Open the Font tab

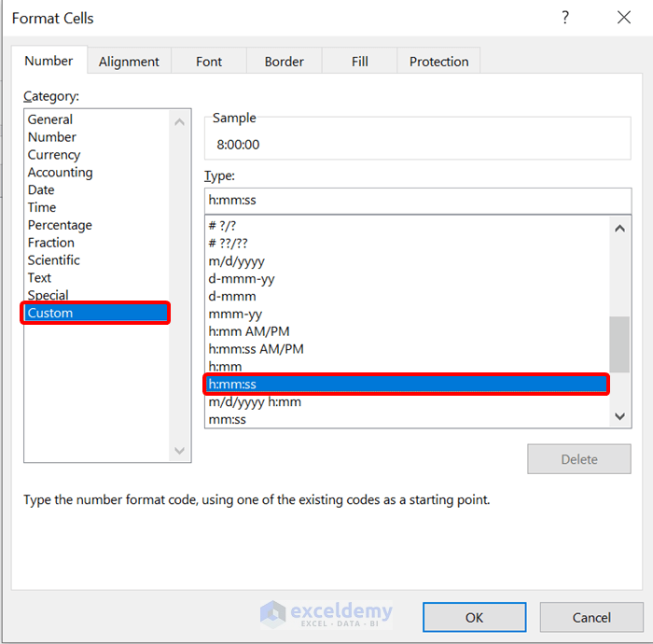coord(209,62)
